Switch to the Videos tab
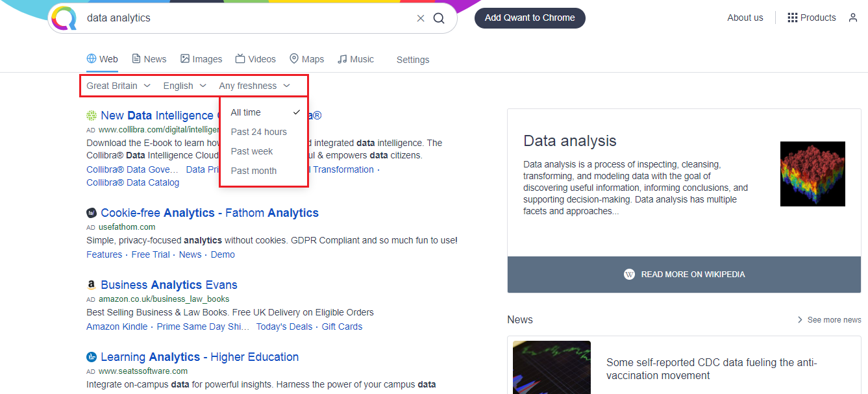 click(256, 59)
